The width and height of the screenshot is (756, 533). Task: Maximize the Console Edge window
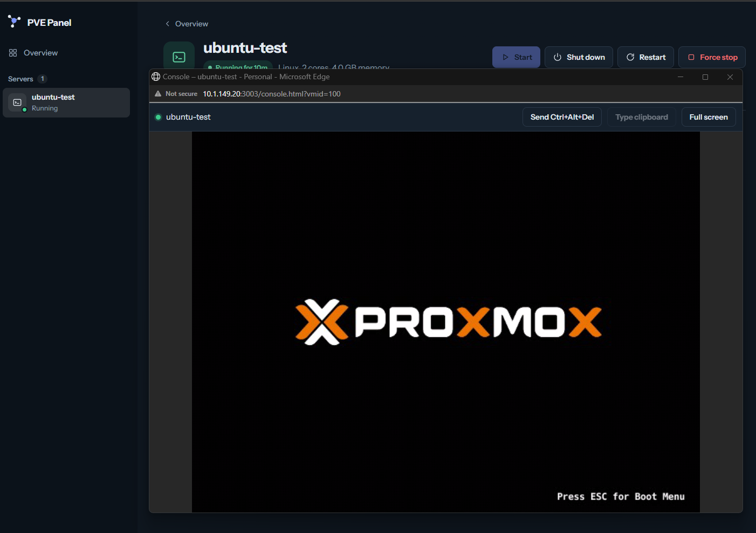tap(705, 77)
